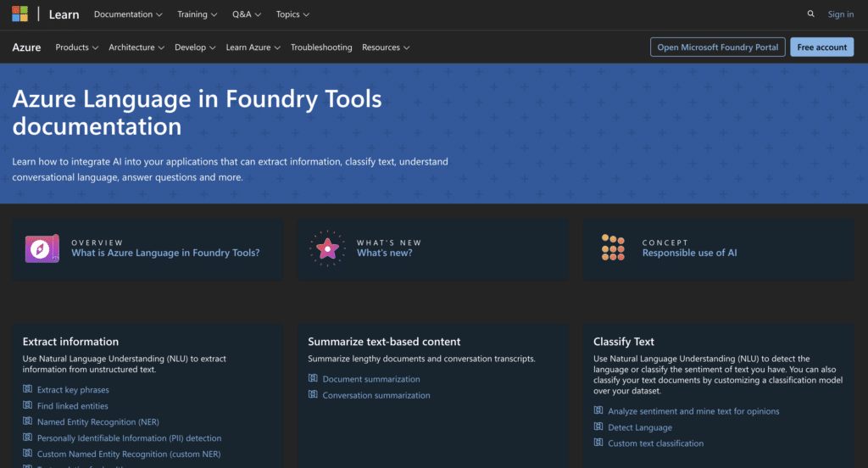Open Conversation summarization link
Image resolution: width=868 pixels, height=468 pixels.
click(x=376, y=395)
